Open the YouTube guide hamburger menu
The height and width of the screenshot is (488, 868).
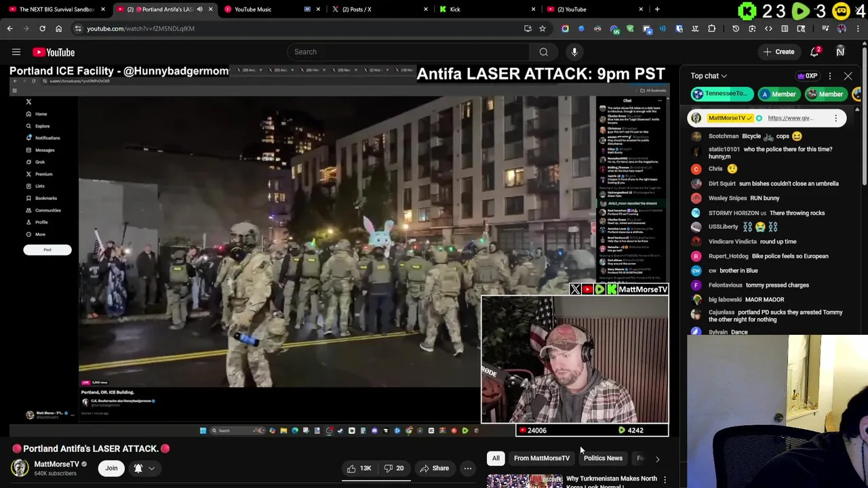[x=16, y=52]
